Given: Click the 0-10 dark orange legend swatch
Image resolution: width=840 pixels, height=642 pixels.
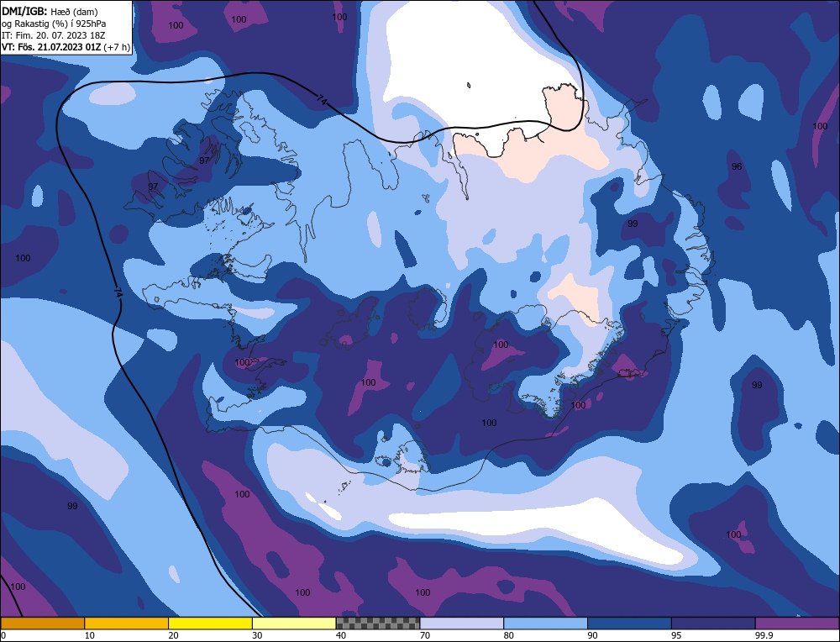Looking at the screenshot, I should click(x=42, y=623).
